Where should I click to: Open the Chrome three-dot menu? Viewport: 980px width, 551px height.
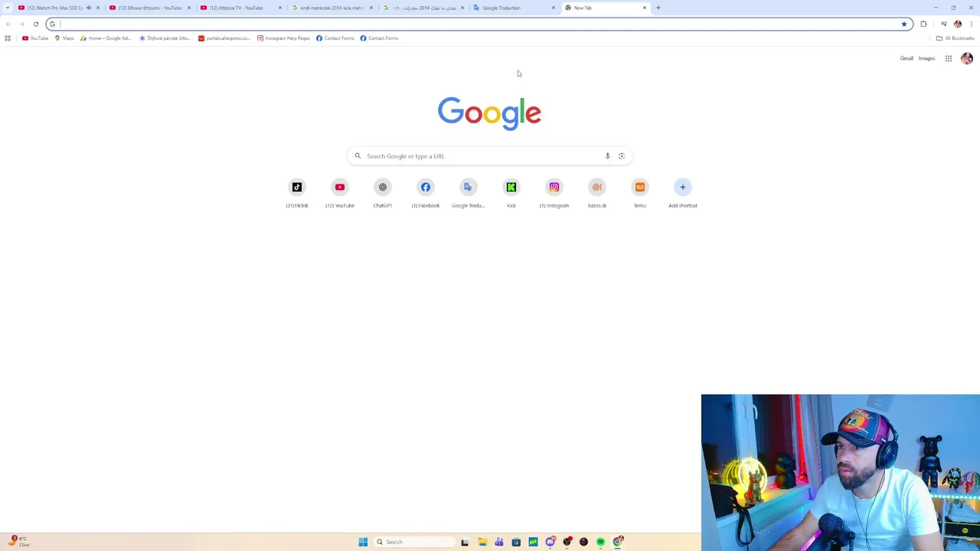(971, 24)
